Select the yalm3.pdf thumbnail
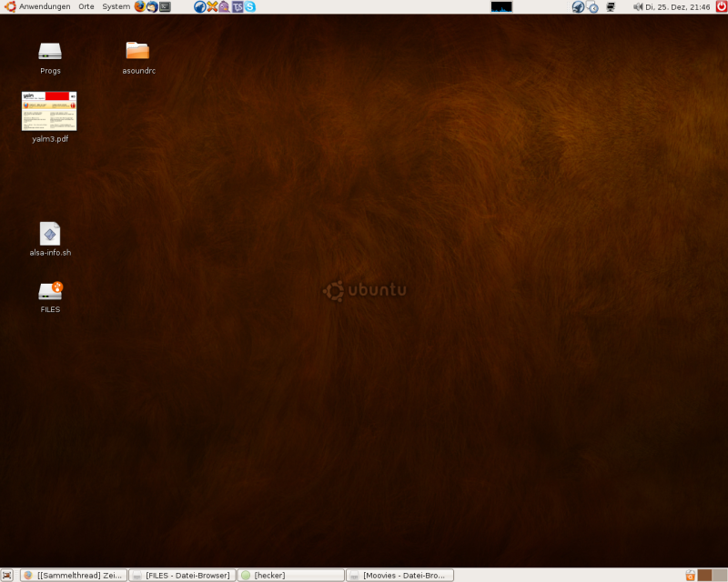The image size is (728, 582). point(49,111)
